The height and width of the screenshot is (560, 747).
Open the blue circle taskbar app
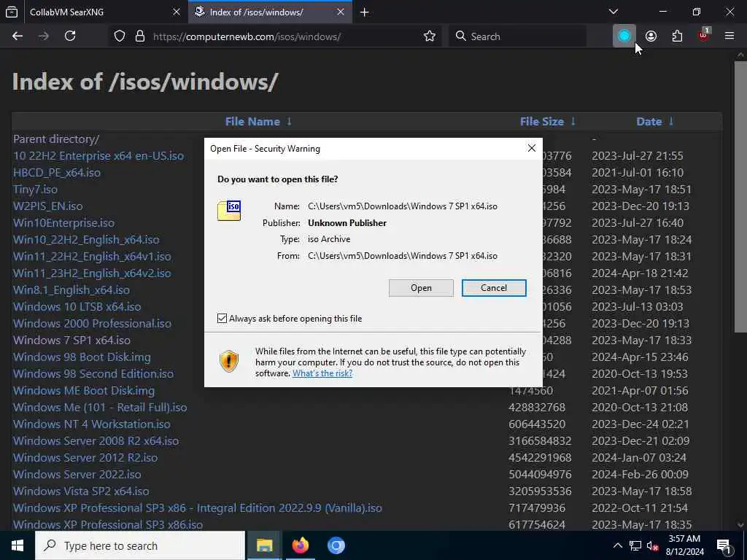pos(336,545)
